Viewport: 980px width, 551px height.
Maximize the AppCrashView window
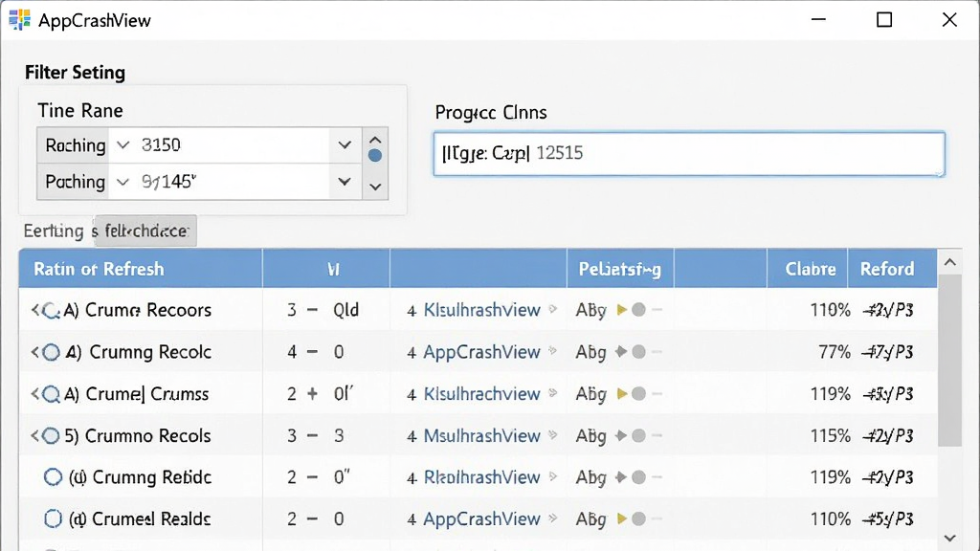[883, 20]
